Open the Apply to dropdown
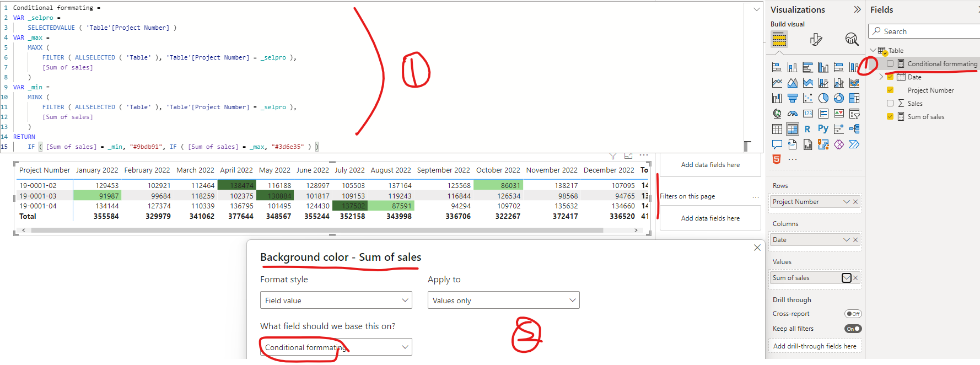The width and height of the screenshot is (980, 365). tap(504, 300)
